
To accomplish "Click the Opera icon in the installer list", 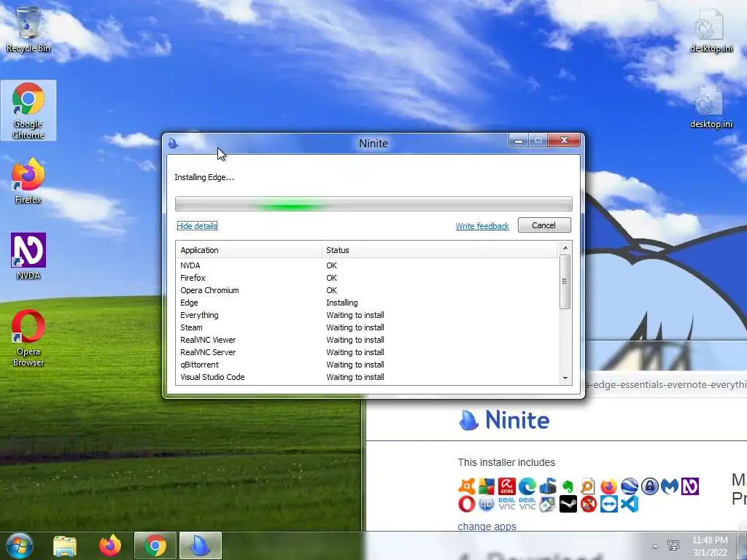I will click(467, 504).
